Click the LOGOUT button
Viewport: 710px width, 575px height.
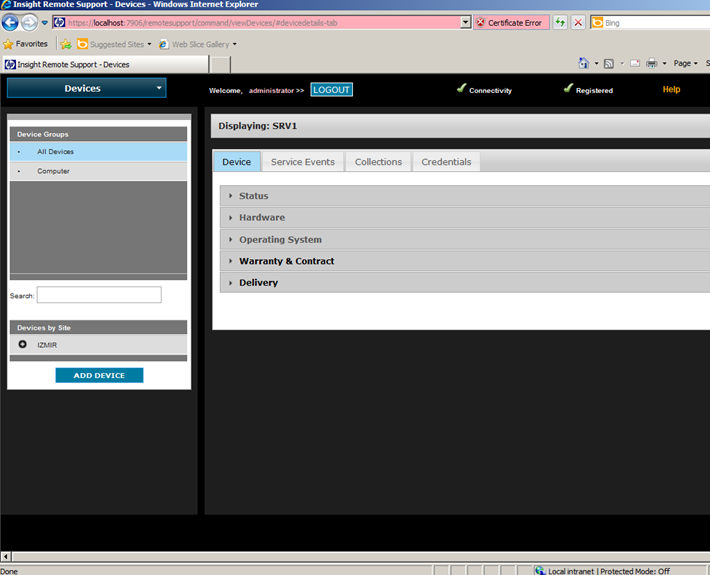[x=331, y=90]
